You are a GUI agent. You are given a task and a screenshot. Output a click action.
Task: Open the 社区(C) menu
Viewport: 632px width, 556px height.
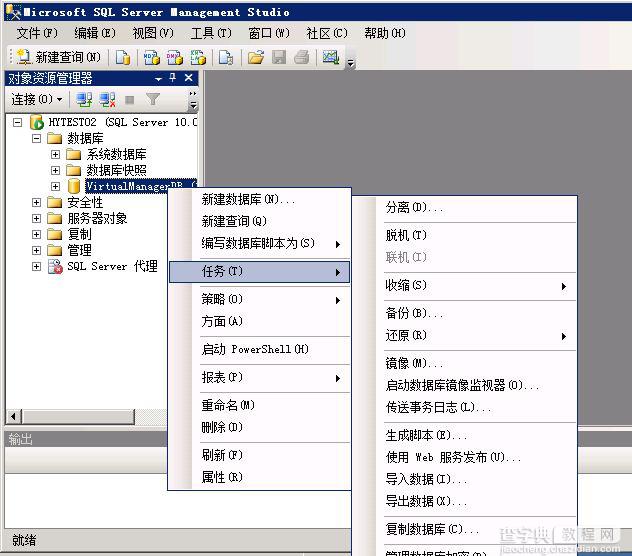coord(327,33)
